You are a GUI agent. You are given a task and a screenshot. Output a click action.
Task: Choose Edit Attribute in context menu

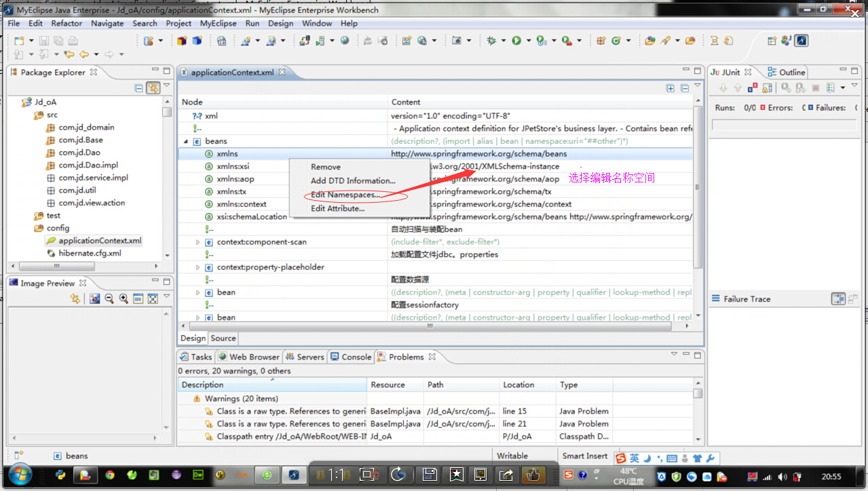pyautogui.click(x=337, y=208)
